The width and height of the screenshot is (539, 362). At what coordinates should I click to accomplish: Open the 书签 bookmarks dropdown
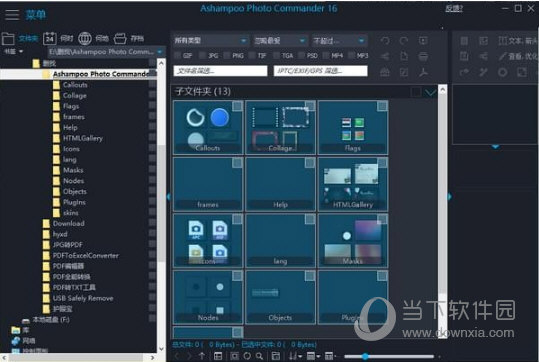(x=14, y=51)
